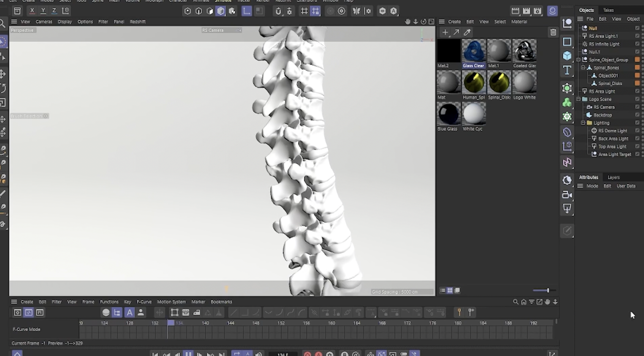This screenshot has height=356, width=644.
Task: Collapse the Logo Scene folder
Action: click(x=579, y=99)
